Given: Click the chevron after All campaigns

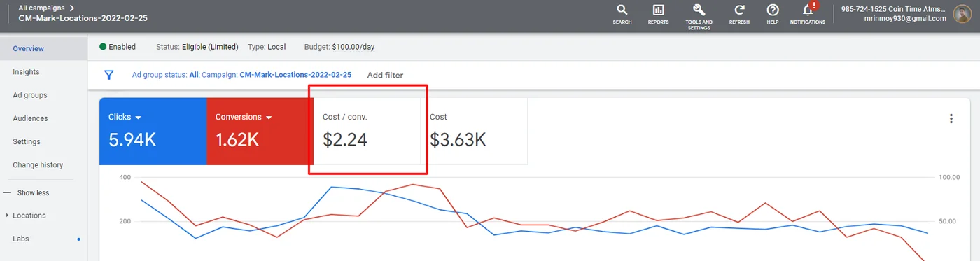Looking at the screenshot, I should click(x=72, y=8).
